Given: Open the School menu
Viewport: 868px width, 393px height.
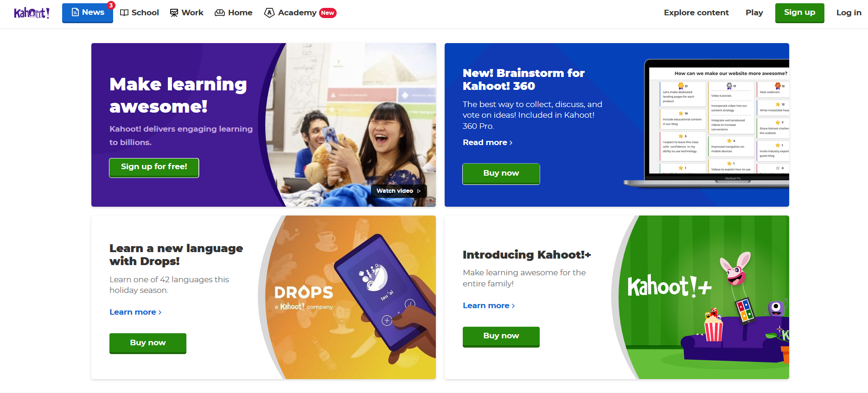Looking at the screenshot, I should pos(139,13).
